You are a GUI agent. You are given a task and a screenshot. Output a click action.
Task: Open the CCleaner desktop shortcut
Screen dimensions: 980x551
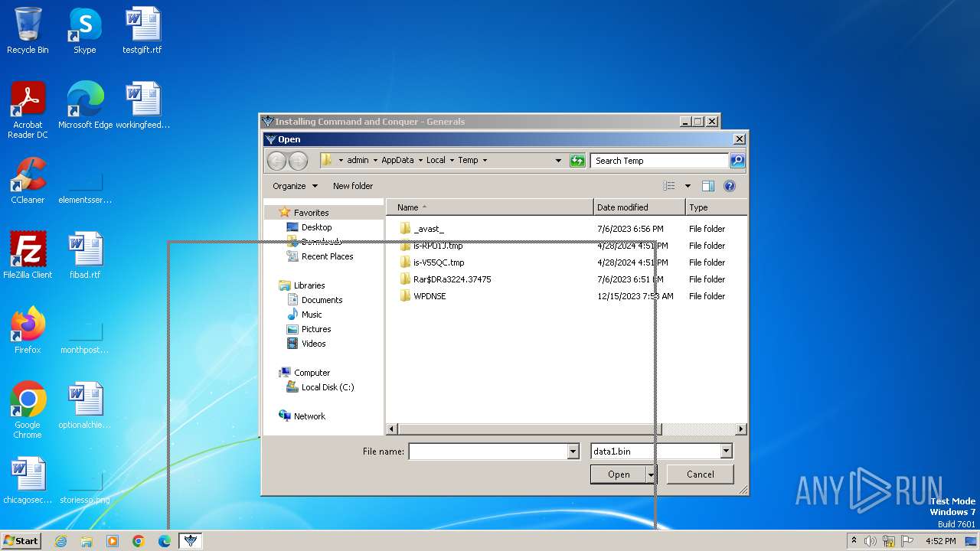coord(28,181)
